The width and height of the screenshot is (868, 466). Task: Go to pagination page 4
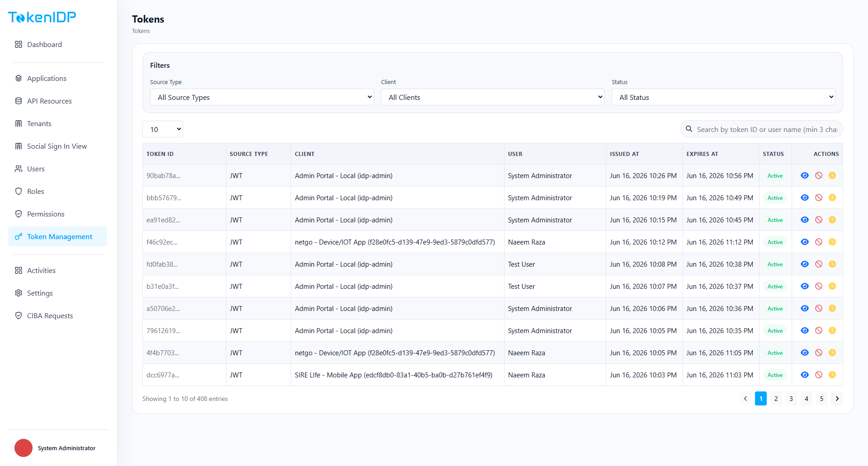tap(807, 399)
